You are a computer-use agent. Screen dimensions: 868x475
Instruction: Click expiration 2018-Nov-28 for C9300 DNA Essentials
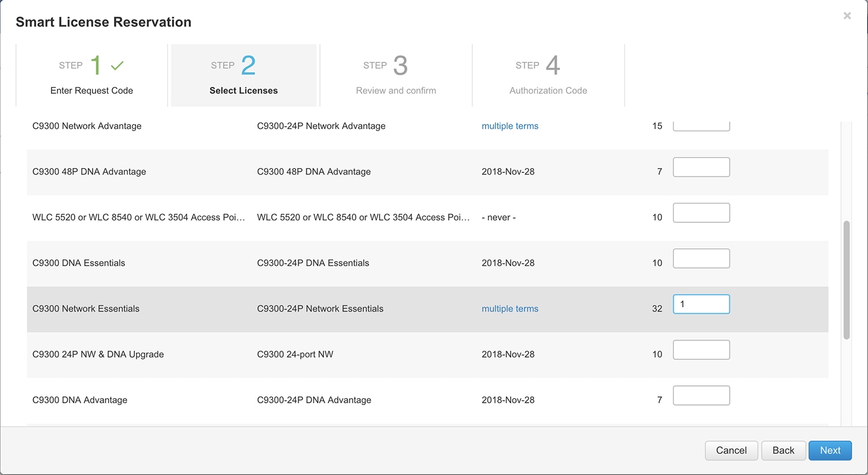point(508,263)
